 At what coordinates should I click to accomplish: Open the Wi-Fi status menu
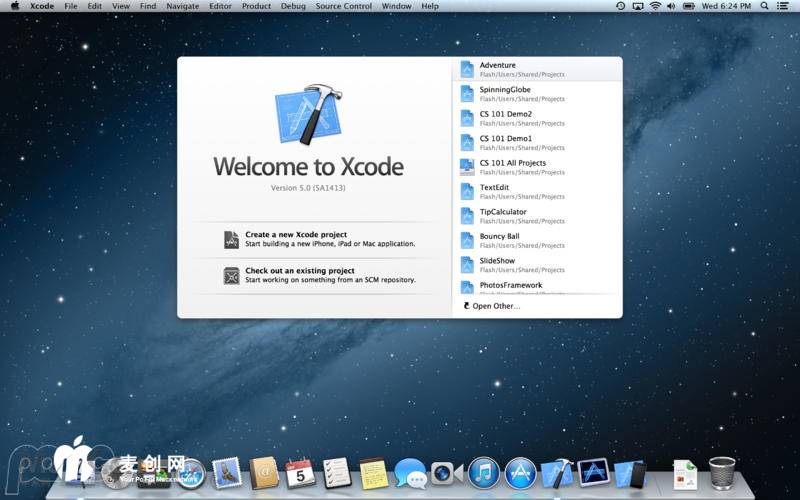[x=655, y=6]
